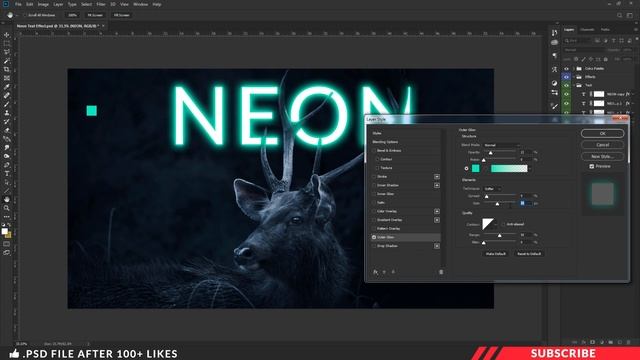Select the Brush tool

pos(7,104)
